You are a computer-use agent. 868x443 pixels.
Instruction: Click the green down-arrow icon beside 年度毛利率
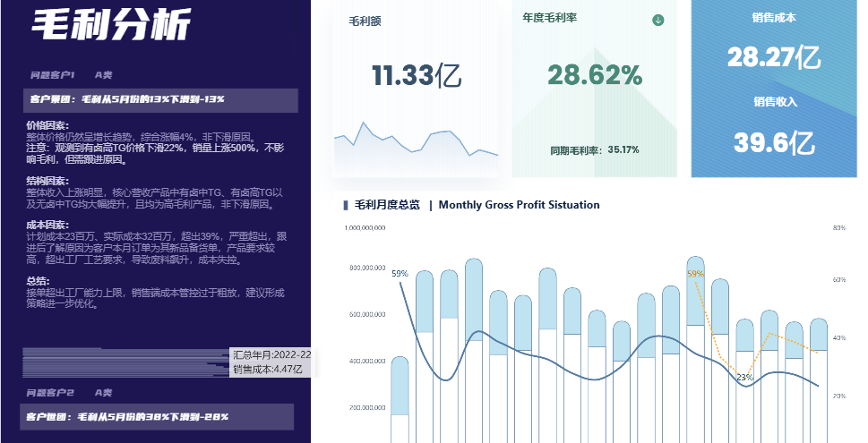coord(657,20)
